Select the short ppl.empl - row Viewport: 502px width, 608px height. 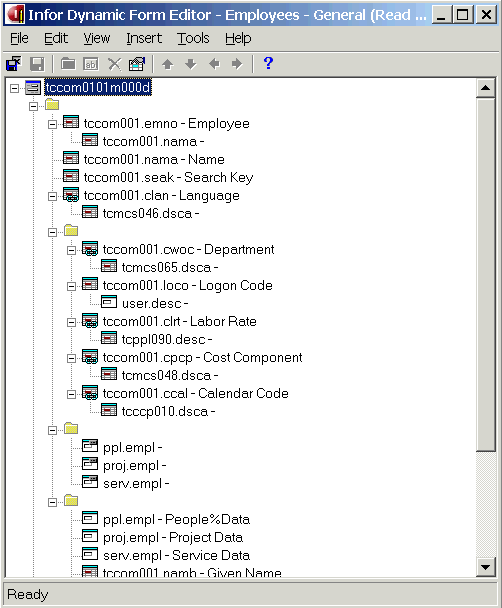(x=132, y=448)
